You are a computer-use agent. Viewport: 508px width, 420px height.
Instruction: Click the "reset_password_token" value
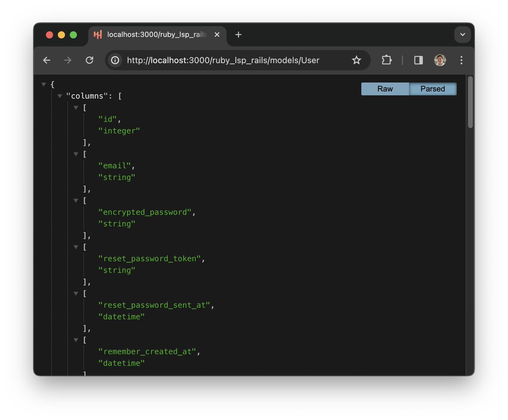tap(150, 258)
